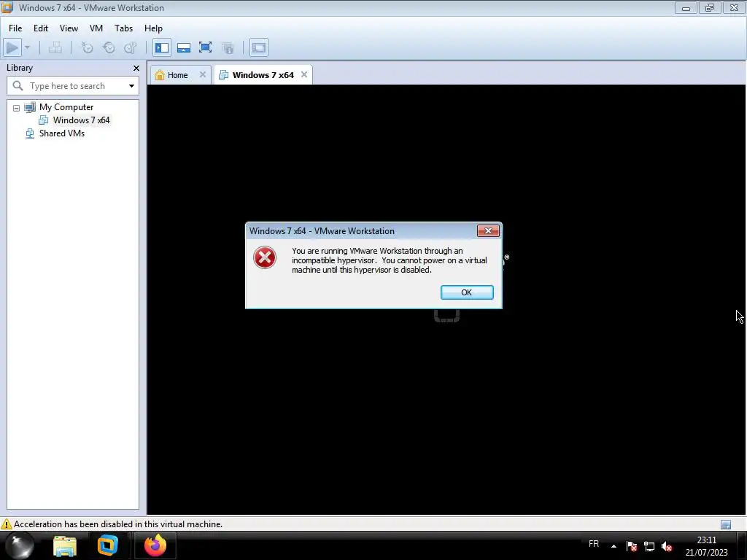
Task: Click Revert to Snapshot toolbar icon
Action: click(109, 47)
